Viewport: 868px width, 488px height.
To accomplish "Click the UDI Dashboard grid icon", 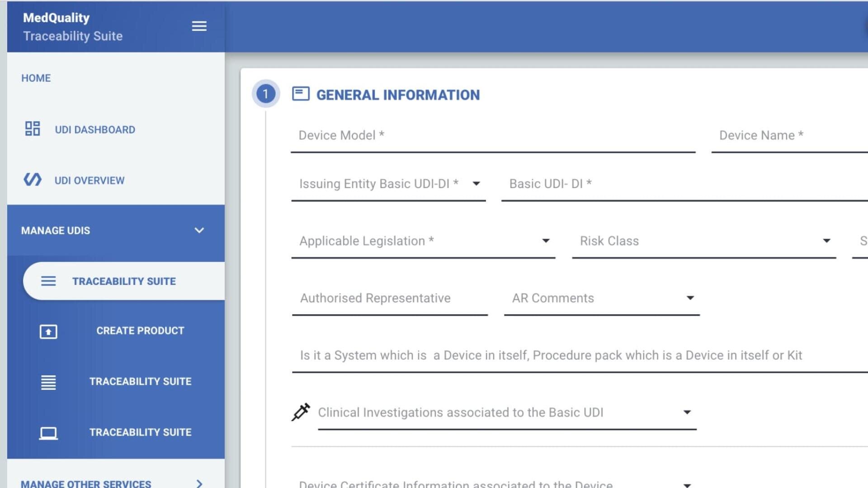I will point(32,129).
